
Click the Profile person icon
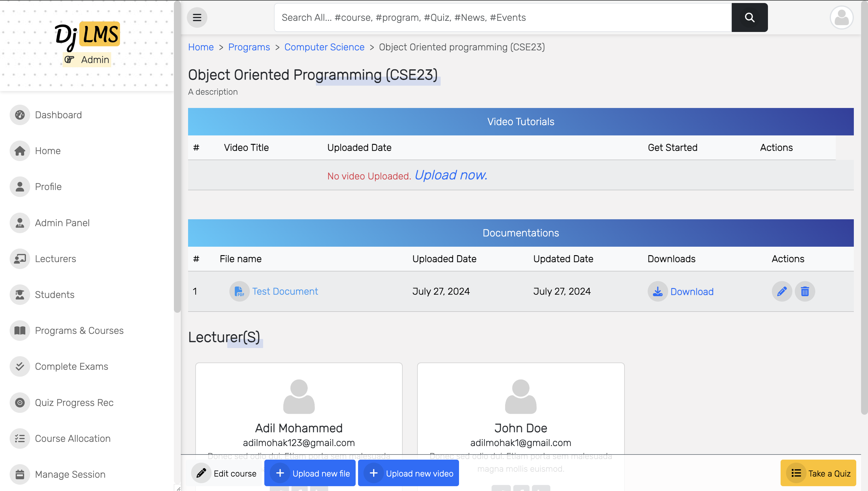[20, 187]
